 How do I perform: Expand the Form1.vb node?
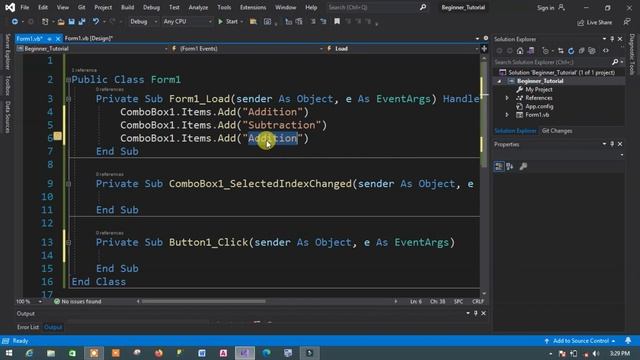tap(507, 115)
